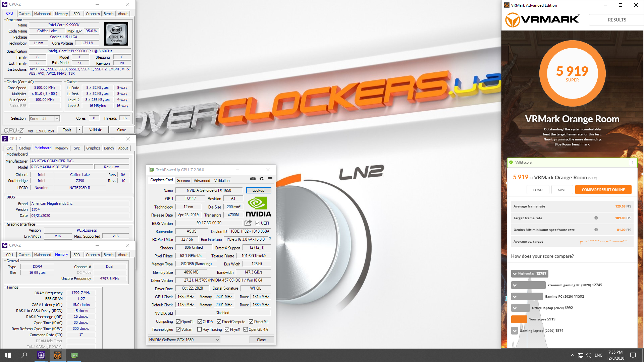Open the GPU-Z hamburger menu
The image size is (644, 362).
(x=270, y=179)
